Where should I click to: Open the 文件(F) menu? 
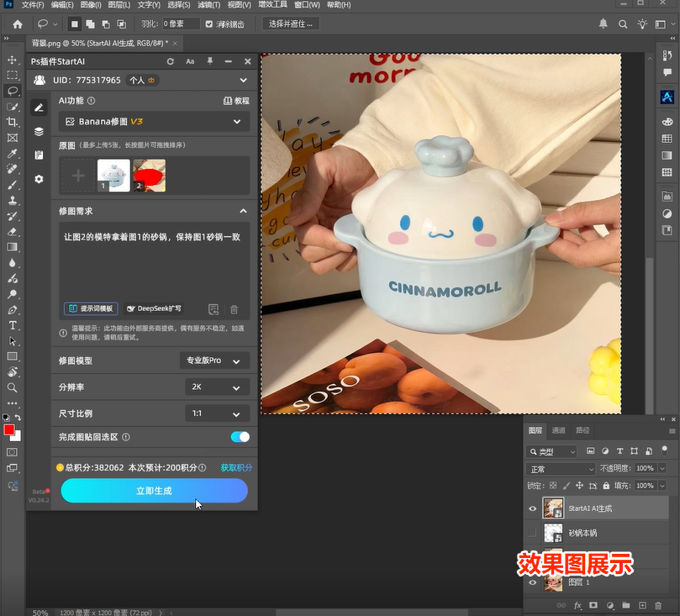(x=33, y=5)
